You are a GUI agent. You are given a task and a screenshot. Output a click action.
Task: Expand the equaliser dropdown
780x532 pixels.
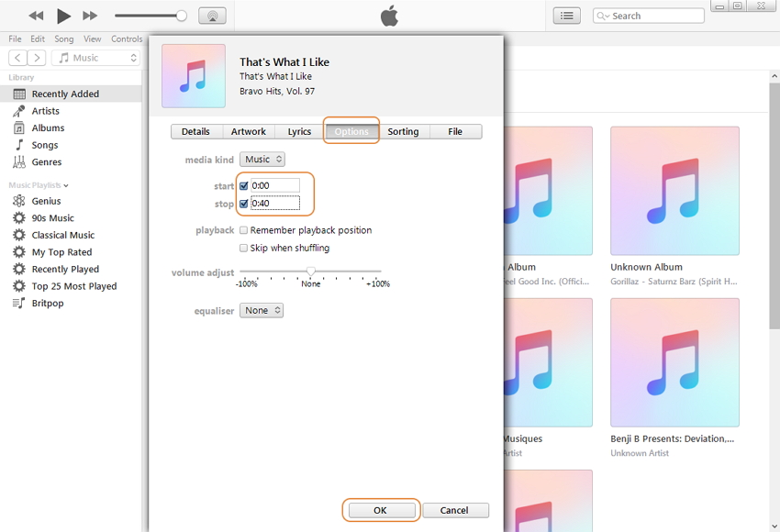coord(262,311)
